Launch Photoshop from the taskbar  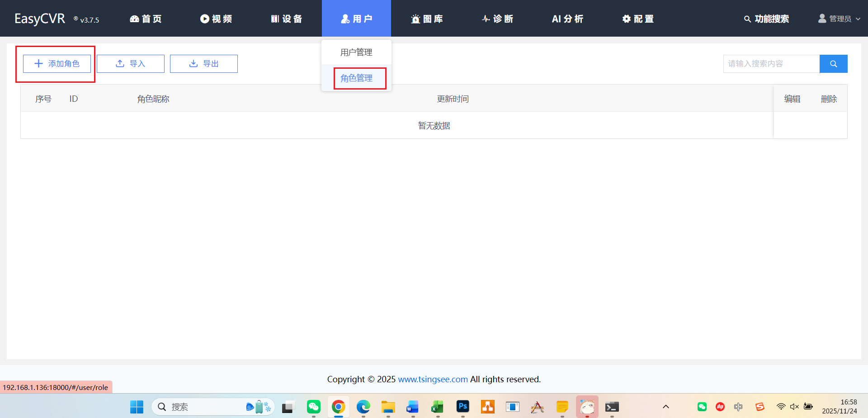(462, 406)
